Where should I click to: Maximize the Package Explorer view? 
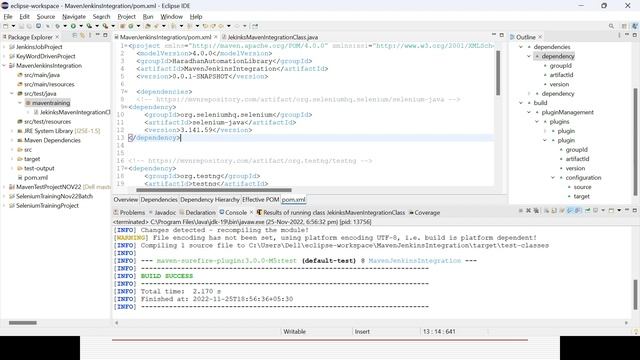[x=105, y=36]
